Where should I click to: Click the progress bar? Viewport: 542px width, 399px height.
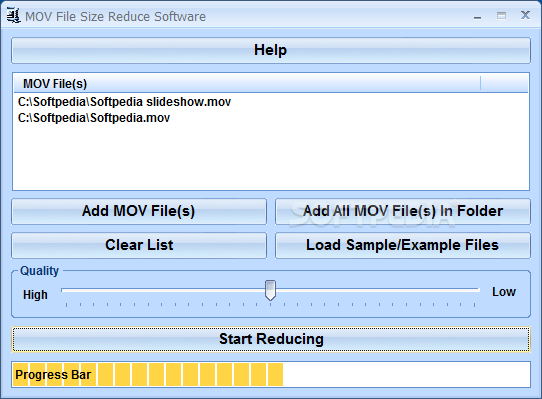[271, 374]
